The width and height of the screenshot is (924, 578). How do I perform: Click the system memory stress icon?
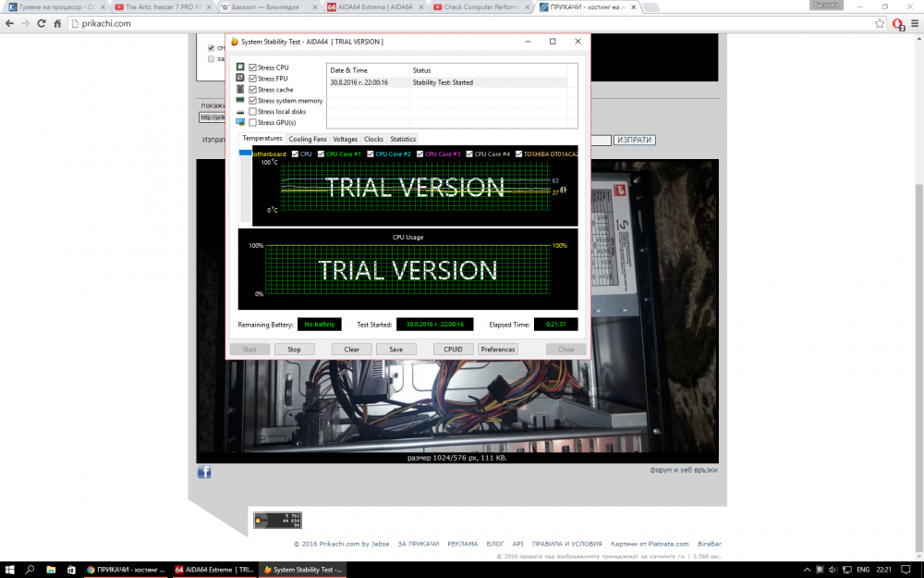[240, 100]
